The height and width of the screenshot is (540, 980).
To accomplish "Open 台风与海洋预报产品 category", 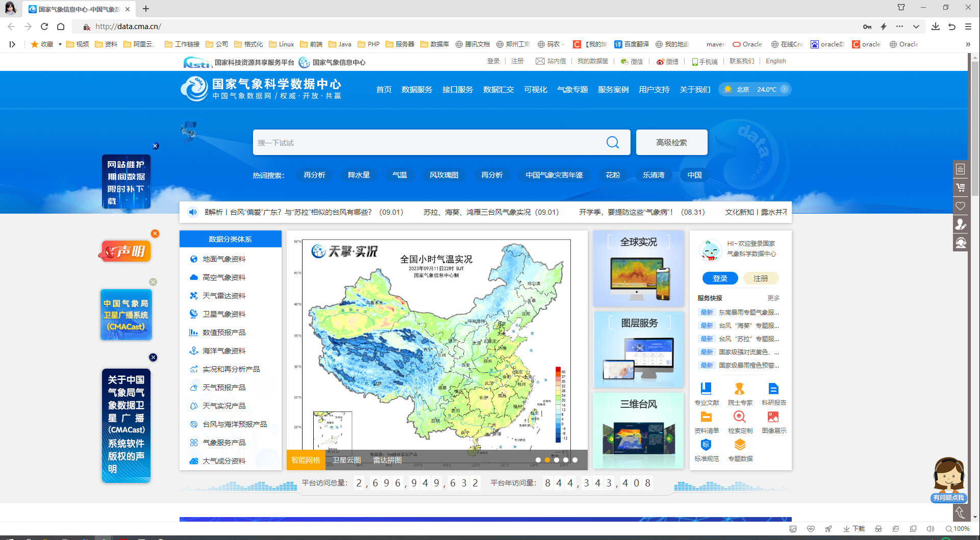I will point(235,424).
